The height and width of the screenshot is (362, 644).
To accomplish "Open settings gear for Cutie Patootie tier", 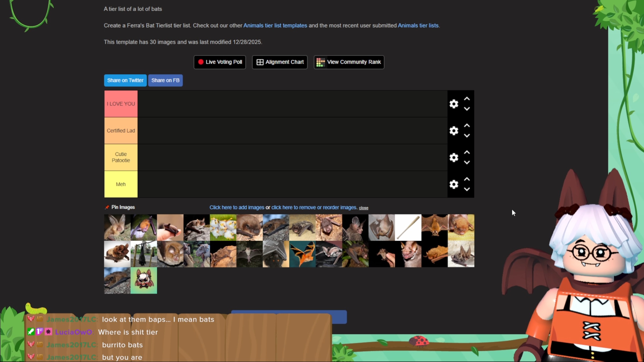I will (x=454, y=158).
